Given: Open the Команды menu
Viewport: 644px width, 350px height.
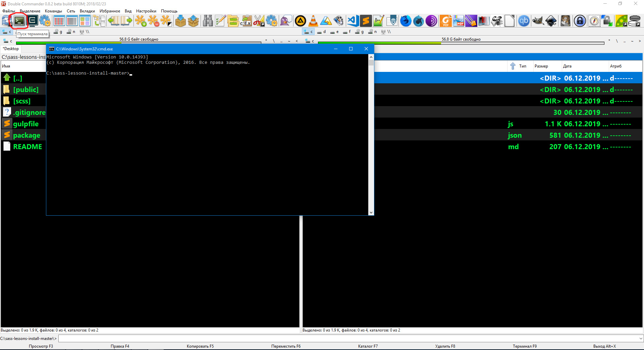Looking at the screenshot, I should point(53,11).
